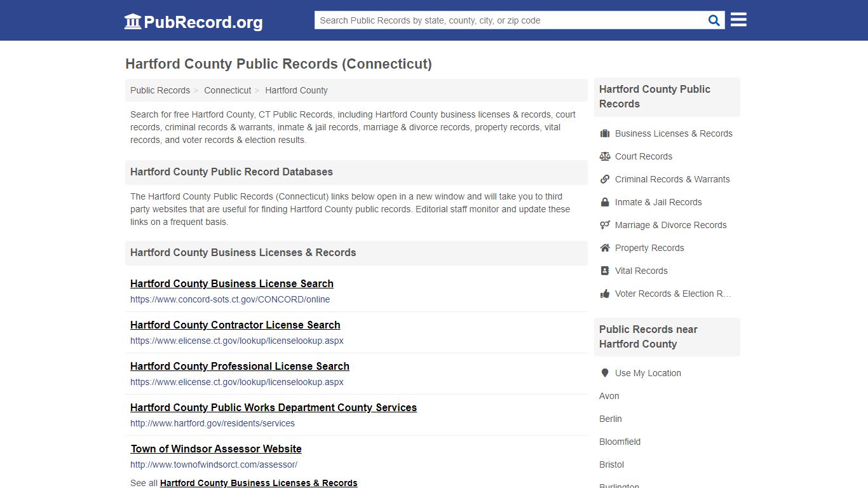Screen dimensions: 868x488
Task: Open Town of Windsor Assessor Website
Action: tap(216, 449)
